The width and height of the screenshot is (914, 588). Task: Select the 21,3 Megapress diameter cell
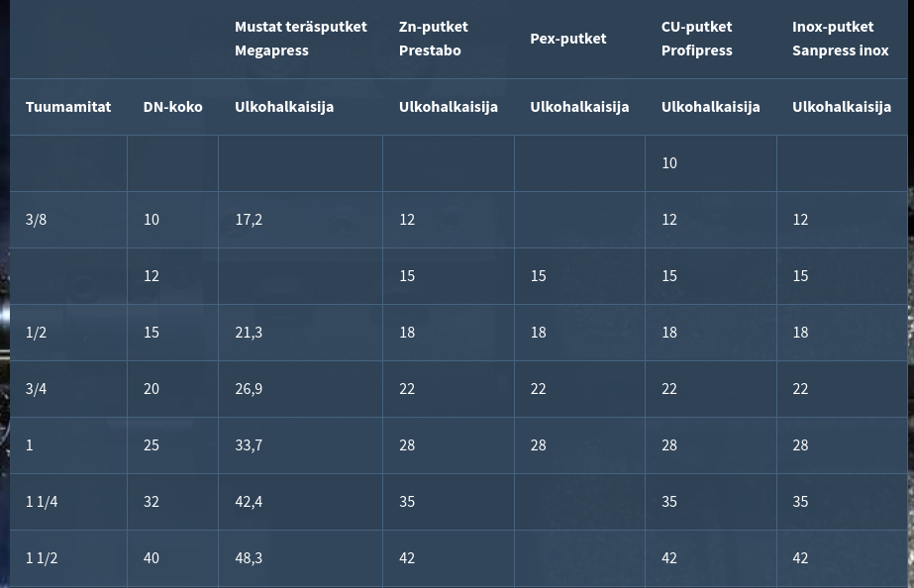point(249,333)
